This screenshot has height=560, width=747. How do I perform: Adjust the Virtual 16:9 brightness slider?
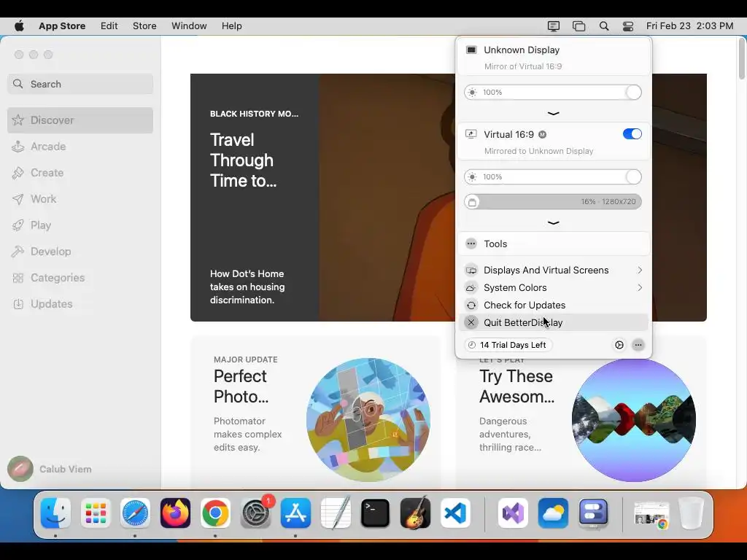(553, 176)
